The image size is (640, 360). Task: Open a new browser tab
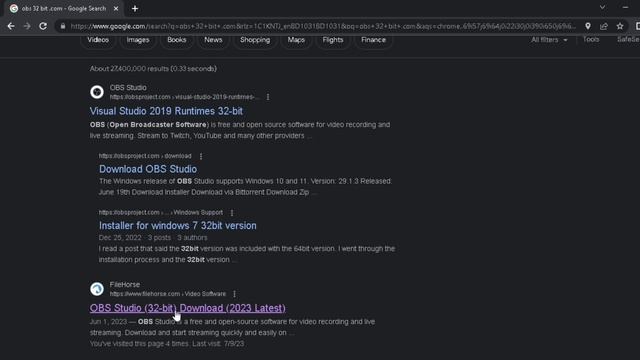coord(135,9)
